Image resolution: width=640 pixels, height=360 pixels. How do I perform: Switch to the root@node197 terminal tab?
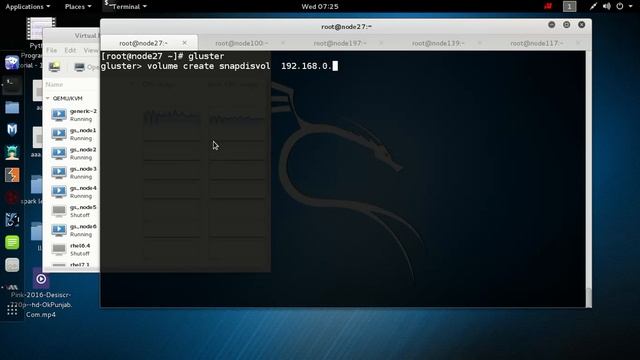[340, 43]
